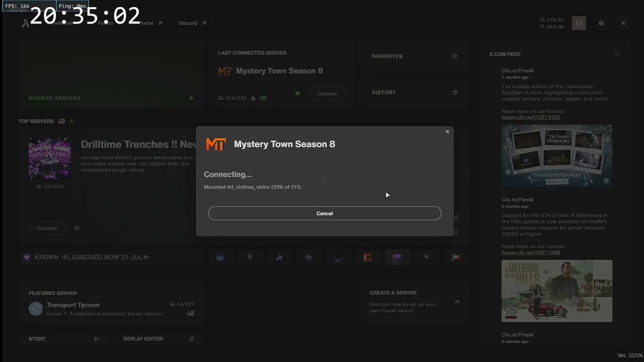The width and height of the screenshot is (644, 362).
Task: Click arrow icon on Create a Server
Action: pyautogui.click(x=456, y=302)
